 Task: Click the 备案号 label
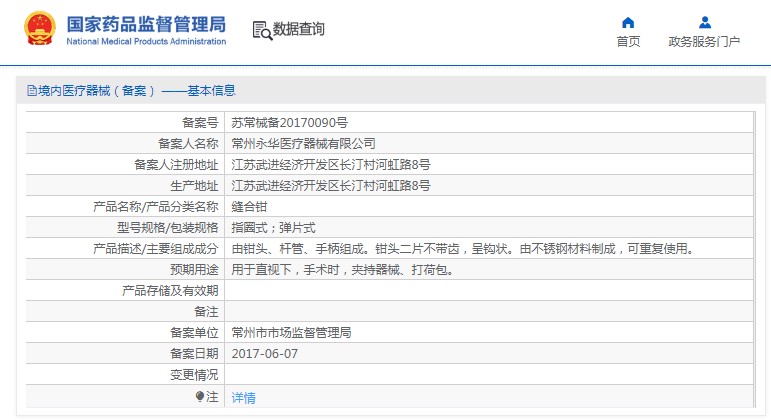200,122
